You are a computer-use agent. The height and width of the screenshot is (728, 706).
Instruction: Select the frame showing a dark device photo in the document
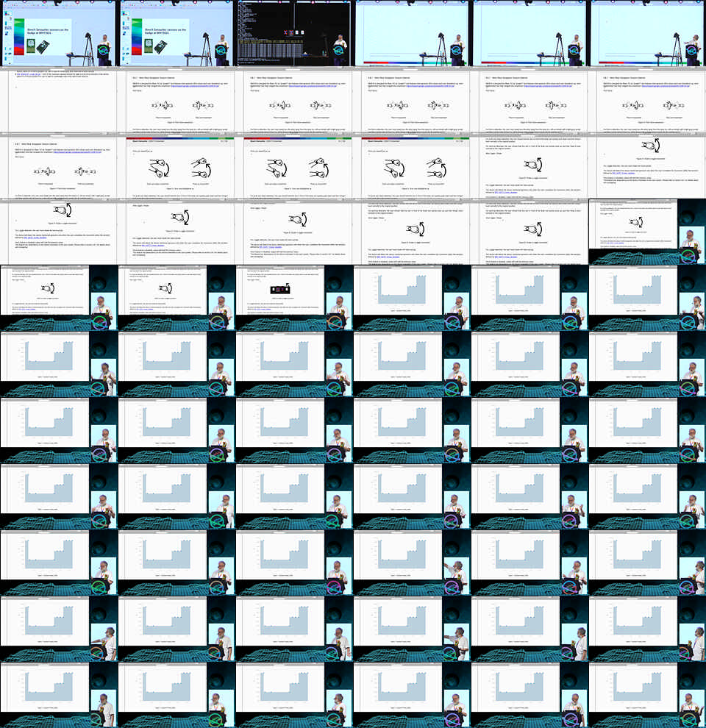[x=294, y=298]
